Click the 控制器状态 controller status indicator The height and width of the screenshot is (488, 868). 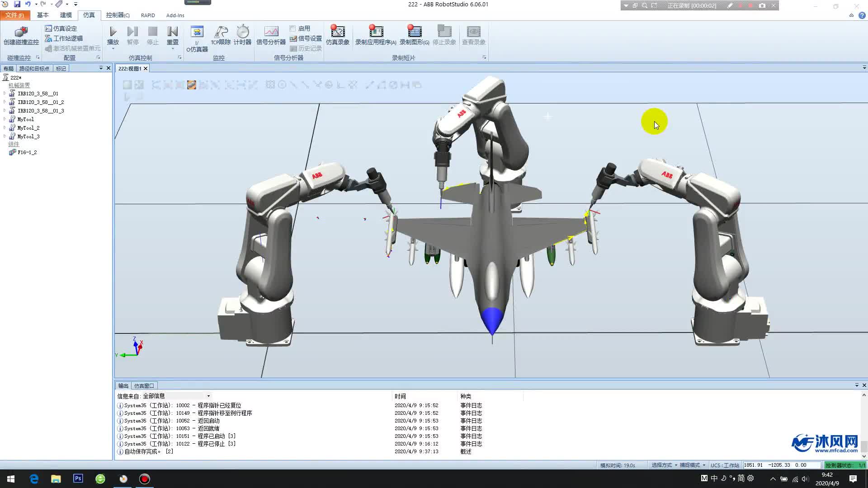844,465
